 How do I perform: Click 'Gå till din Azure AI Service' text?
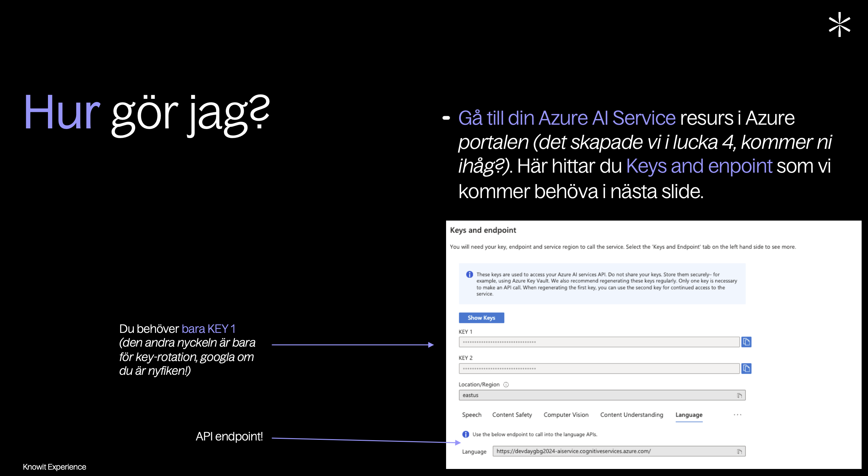click(x=567, y=118)
